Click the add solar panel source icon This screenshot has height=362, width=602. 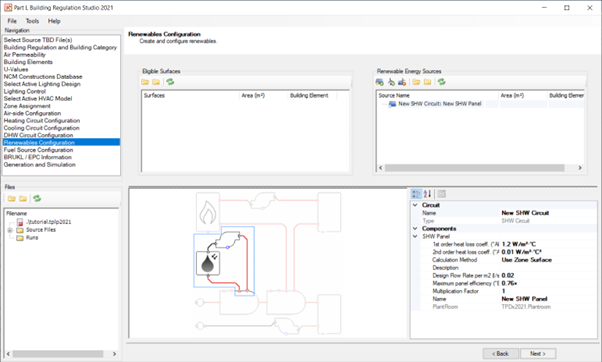pos(379,82)
